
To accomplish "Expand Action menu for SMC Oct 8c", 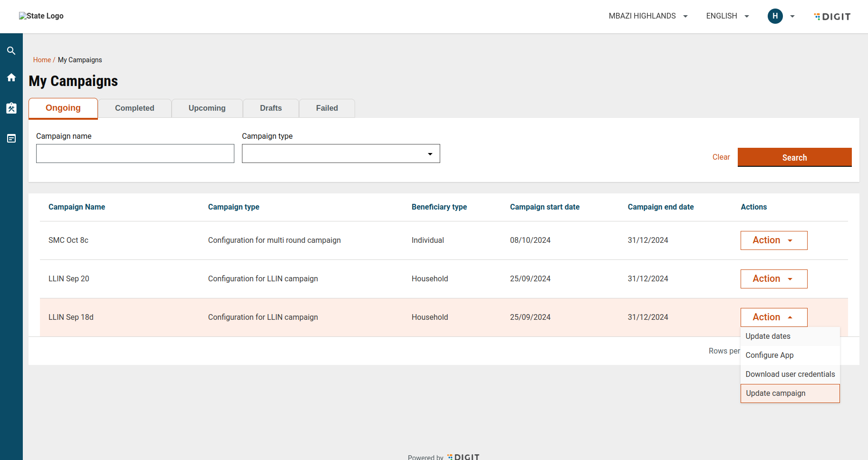I will 773,240.
